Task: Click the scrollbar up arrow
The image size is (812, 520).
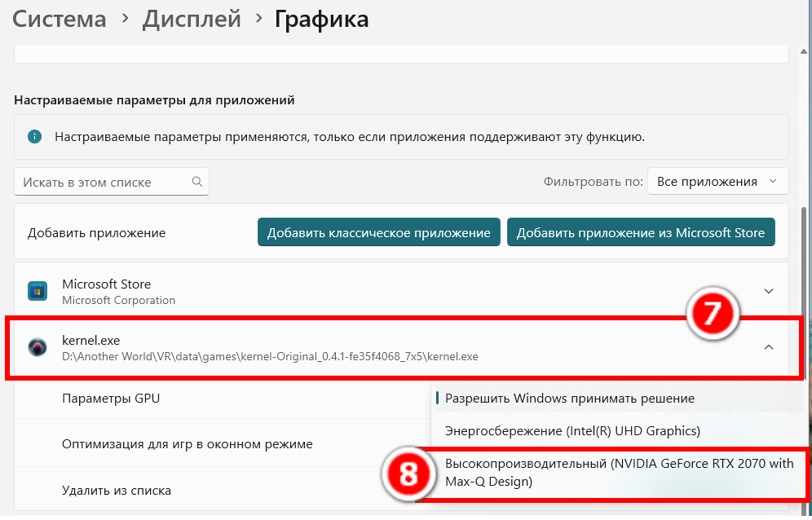Action: coord(804,51)
